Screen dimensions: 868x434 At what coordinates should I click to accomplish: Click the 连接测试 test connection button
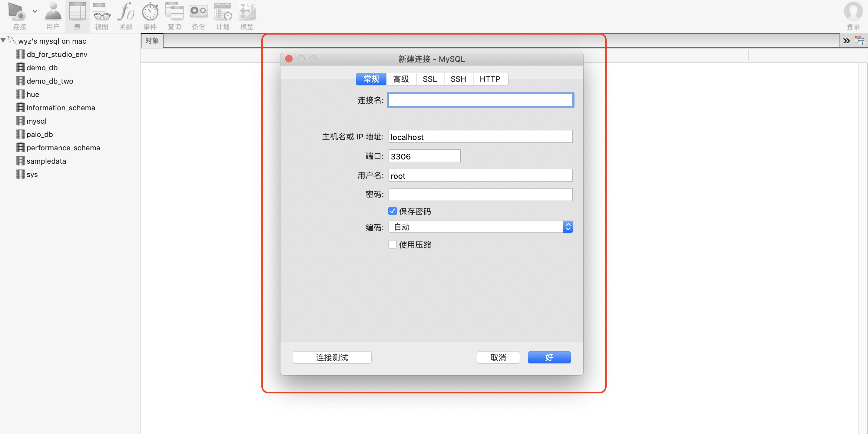332,357
